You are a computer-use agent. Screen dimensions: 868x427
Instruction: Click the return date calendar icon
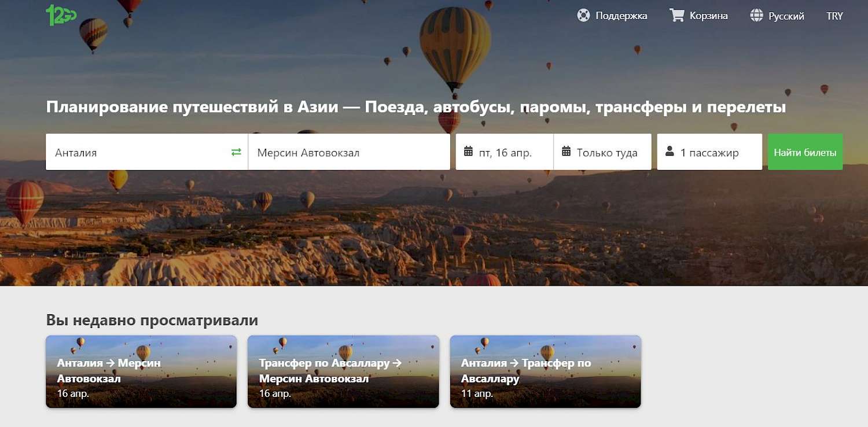pos(567,152)
